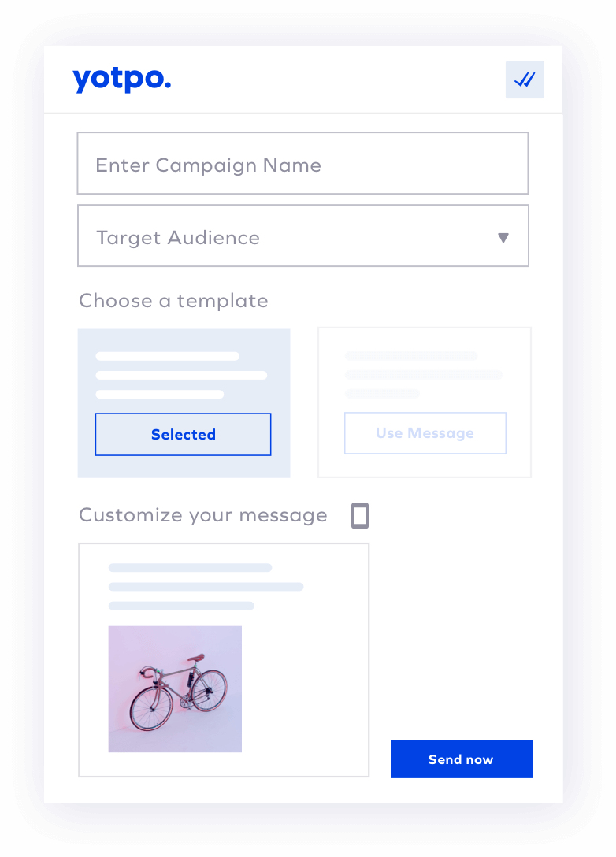
Task: Click the Target Audience placeholder text
Action: [x=178, y=238]
